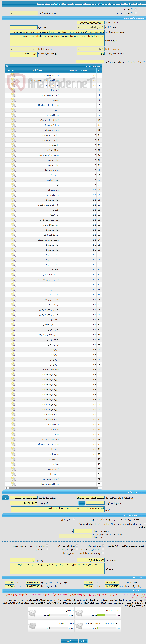146x644 pixels.
Task: Click ellipsis button next to مسئول ثبت مناقصه
Action: point(6,498)
